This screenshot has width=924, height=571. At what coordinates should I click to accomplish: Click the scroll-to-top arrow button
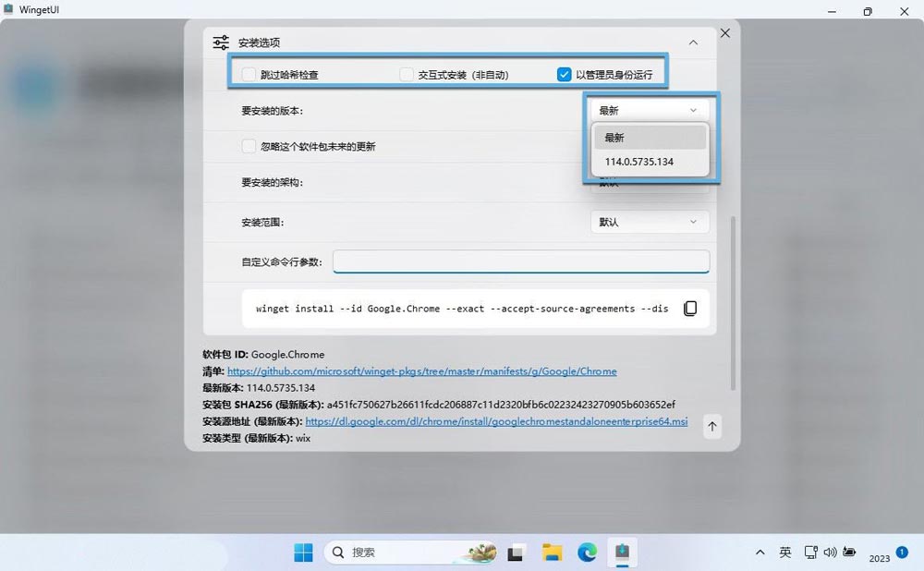pyautogui.click(x=711, y=426)
